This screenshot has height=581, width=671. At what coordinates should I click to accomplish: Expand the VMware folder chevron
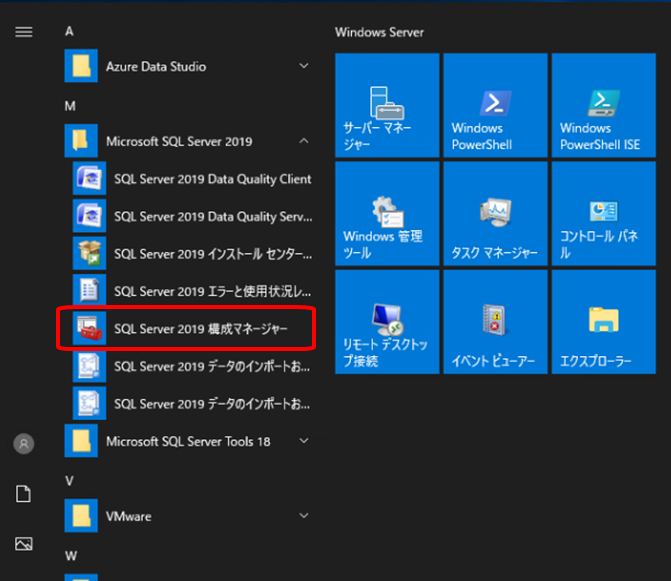tap(304, 516)
